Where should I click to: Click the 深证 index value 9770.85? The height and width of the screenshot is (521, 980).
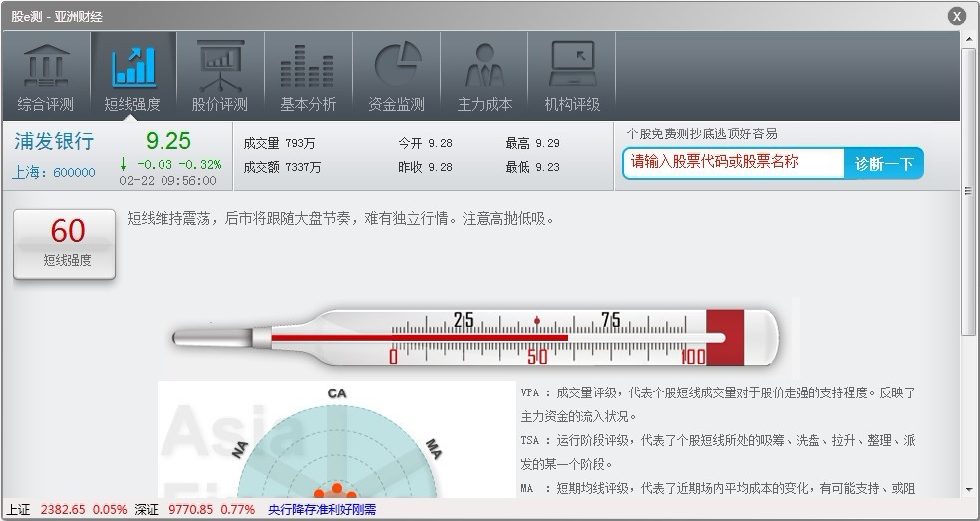190,510
